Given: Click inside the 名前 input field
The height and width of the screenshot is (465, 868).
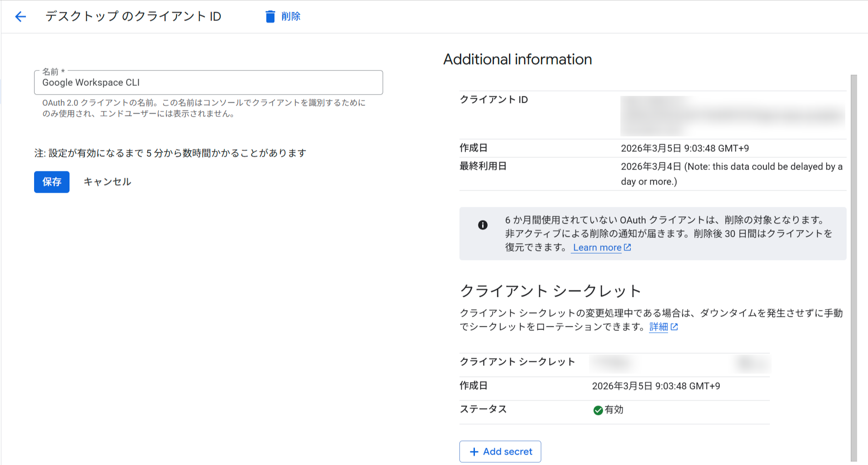Looking at the screenshot, I should coord(208,83).
